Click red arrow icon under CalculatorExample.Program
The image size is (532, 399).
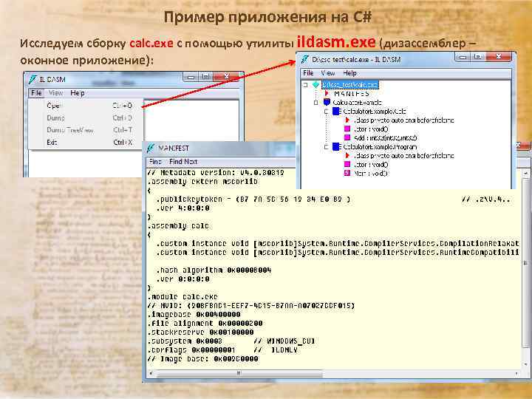tap(347, 155)
